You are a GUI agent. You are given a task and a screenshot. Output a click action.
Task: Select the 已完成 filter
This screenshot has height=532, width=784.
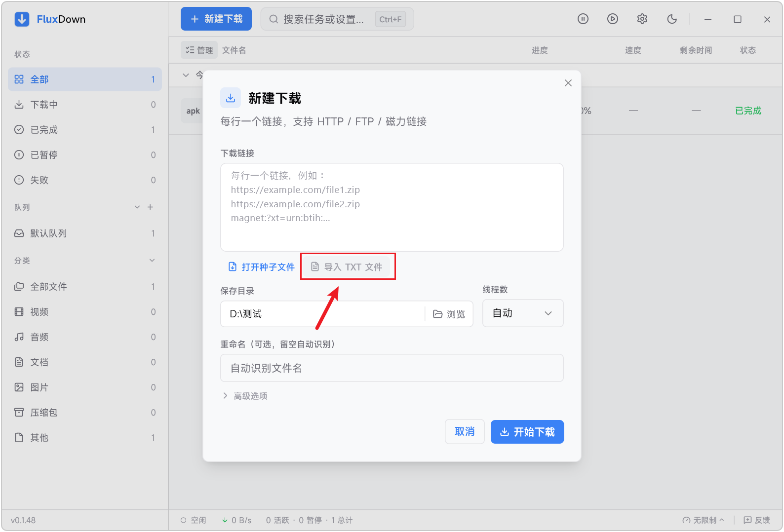[x=85, y=130]
